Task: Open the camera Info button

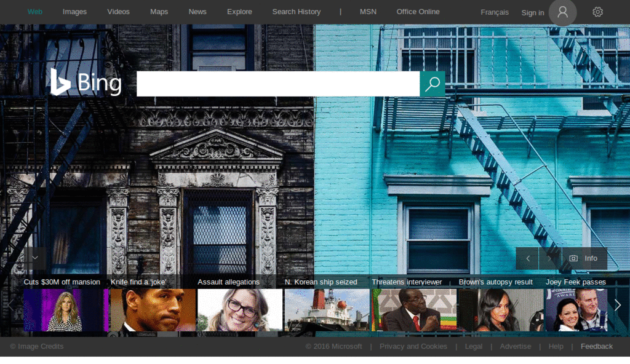Action: click(584, 258)
